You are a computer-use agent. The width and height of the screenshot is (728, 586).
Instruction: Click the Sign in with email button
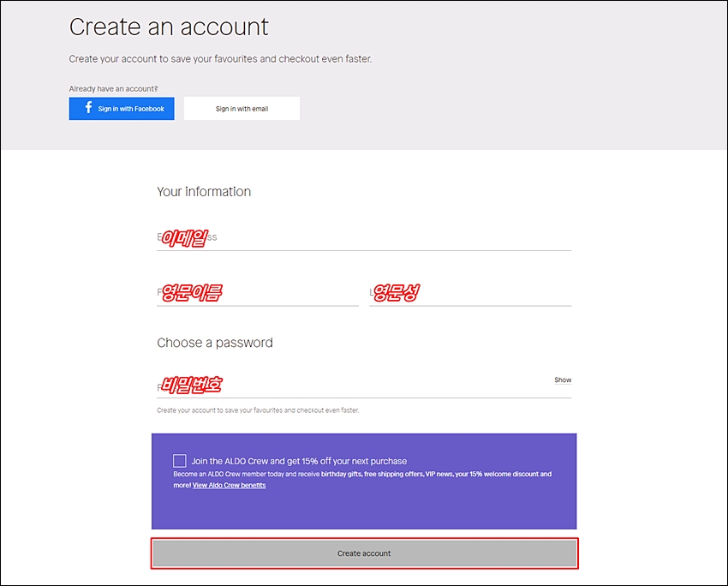pyautogui.click(x=242, y=109)
